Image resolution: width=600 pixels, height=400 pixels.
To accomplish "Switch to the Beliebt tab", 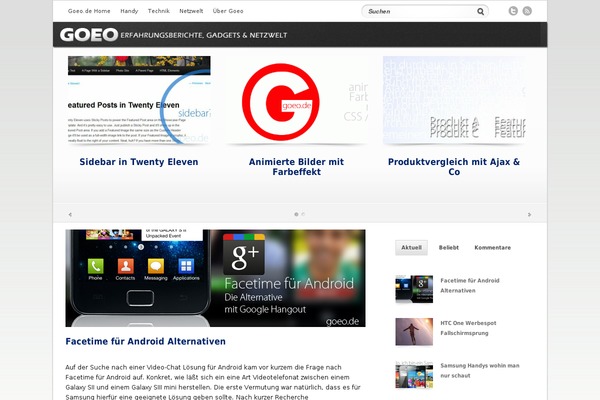I will (x=449, y=248).
